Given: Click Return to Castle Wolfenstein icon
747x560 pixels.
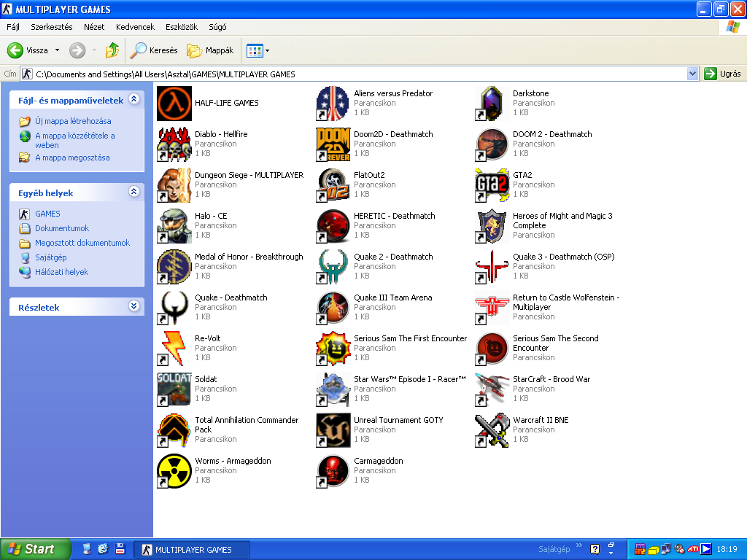Looking at the screenshot, I should point(492,308).
